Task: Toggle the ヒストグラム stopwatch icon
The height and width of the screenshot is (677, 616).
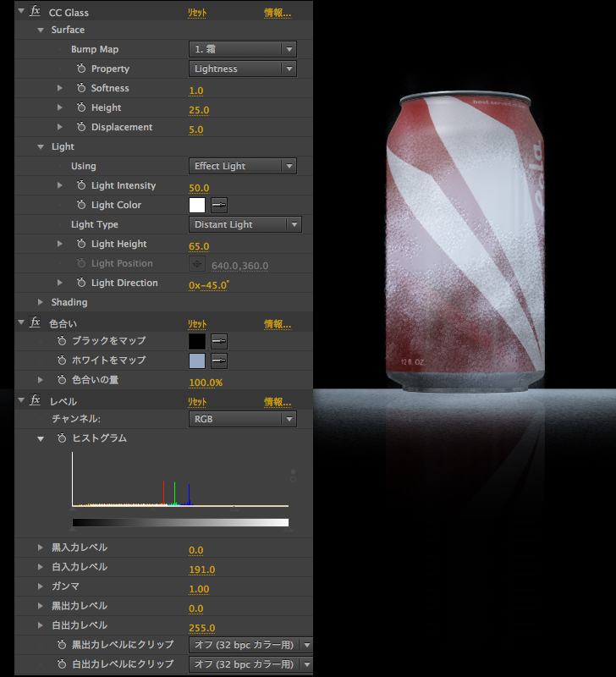Action: (x=63, y=438)
